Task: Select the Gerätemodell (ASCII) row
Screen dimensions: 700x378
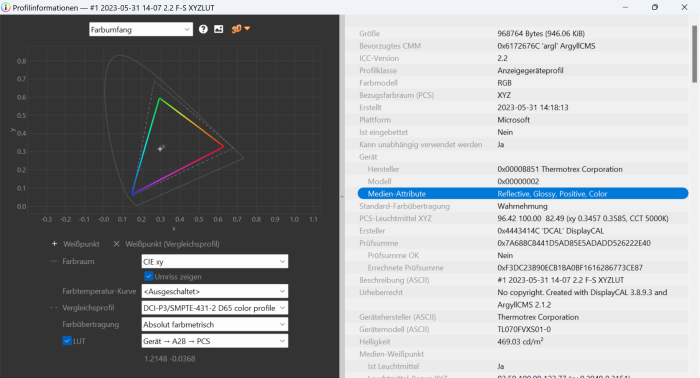Action: [x=523, y=329]
